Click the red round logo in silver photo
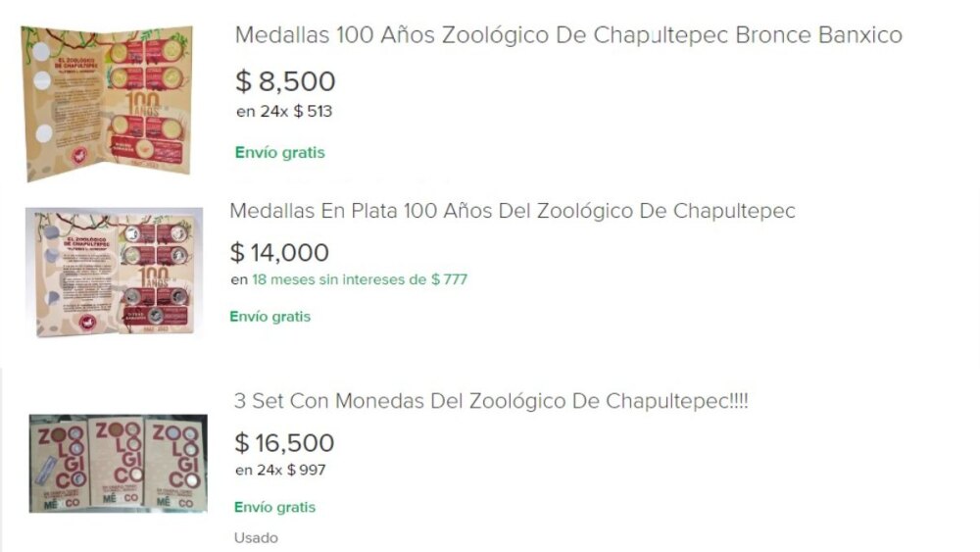Viewport: 980px width, 552px height. (91, 320)
